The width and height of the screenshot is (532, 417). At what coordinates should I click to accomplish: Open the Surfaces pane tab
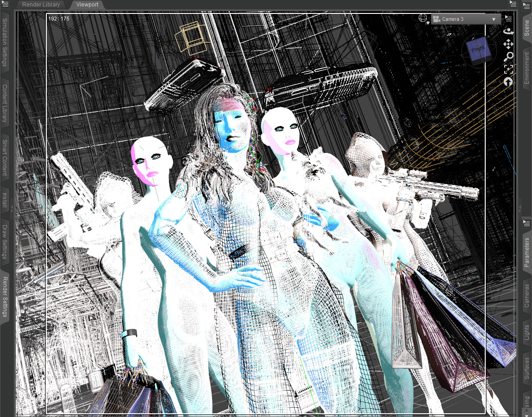click(x=527, y=368)
